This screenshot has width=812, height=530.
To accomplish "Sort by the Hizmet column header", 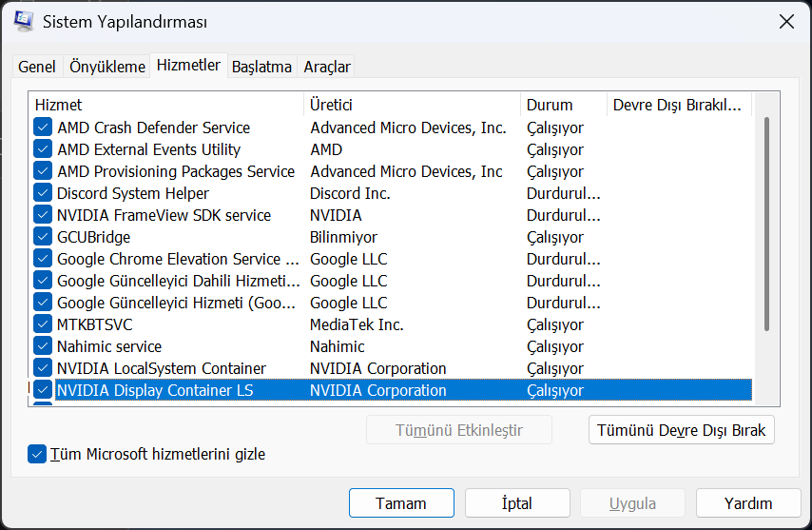I will coord(165,105).
